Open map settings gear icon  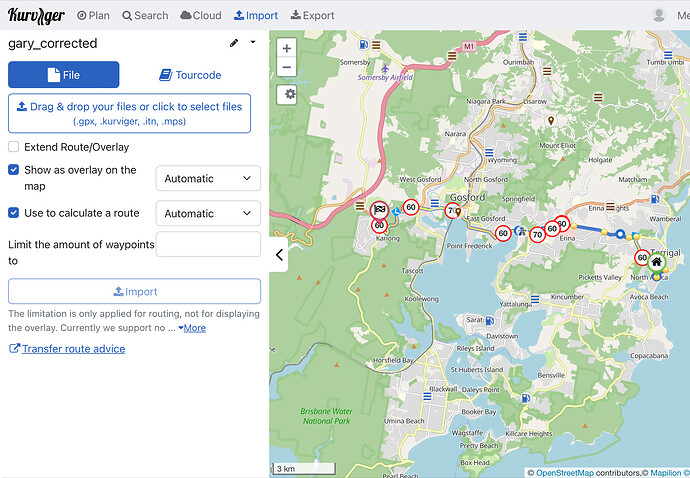(x=289, y=94)
